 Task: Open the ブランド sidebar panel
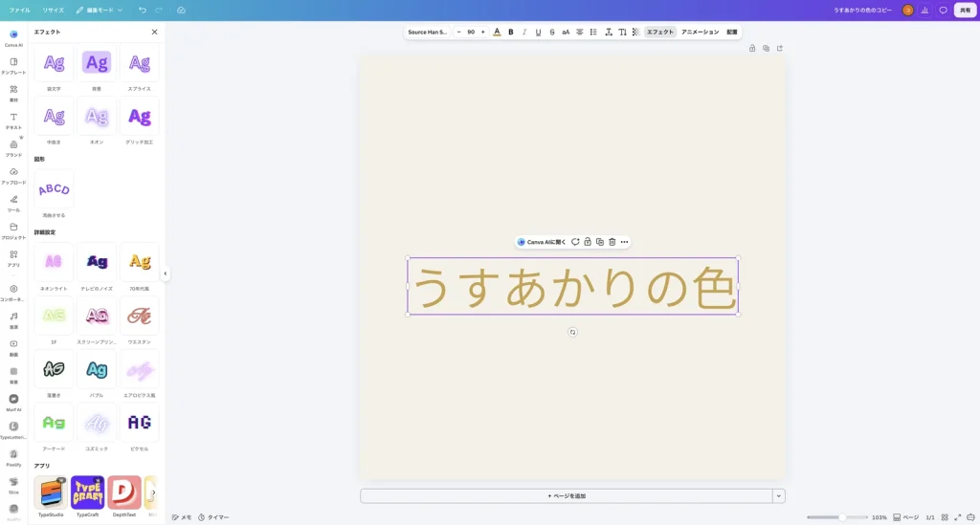(x=13, y=148)
